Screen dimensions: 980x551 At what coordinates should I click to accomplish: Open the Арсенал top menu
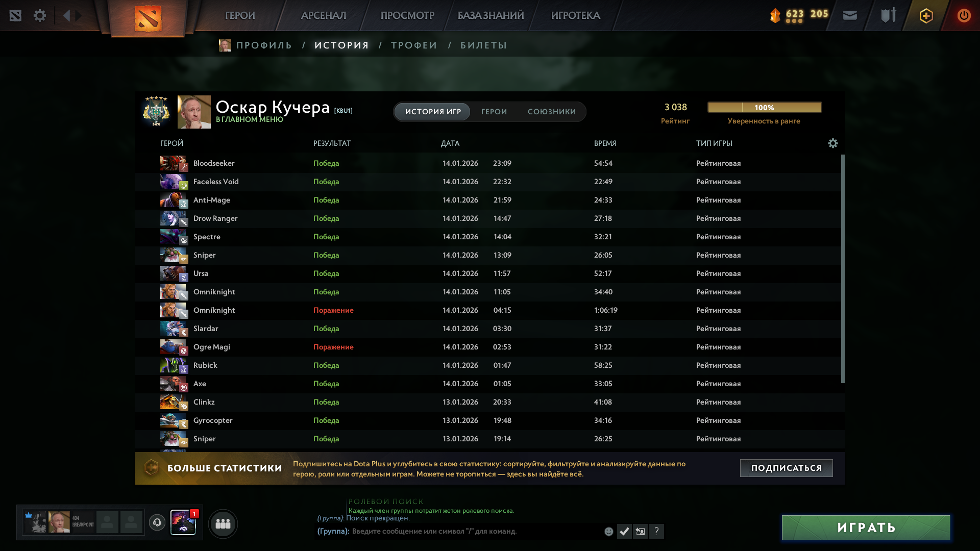coord(324,15)
